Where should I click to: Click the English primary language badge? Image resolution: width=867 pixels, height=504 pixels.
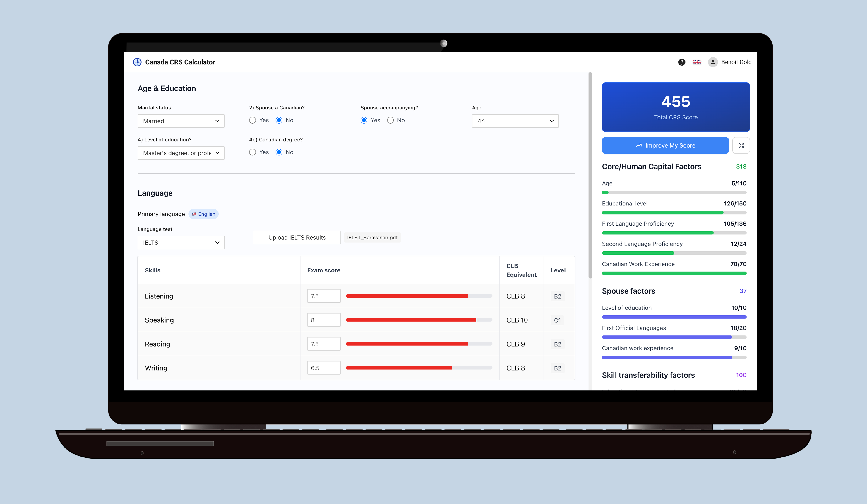(x=203, y=214)
